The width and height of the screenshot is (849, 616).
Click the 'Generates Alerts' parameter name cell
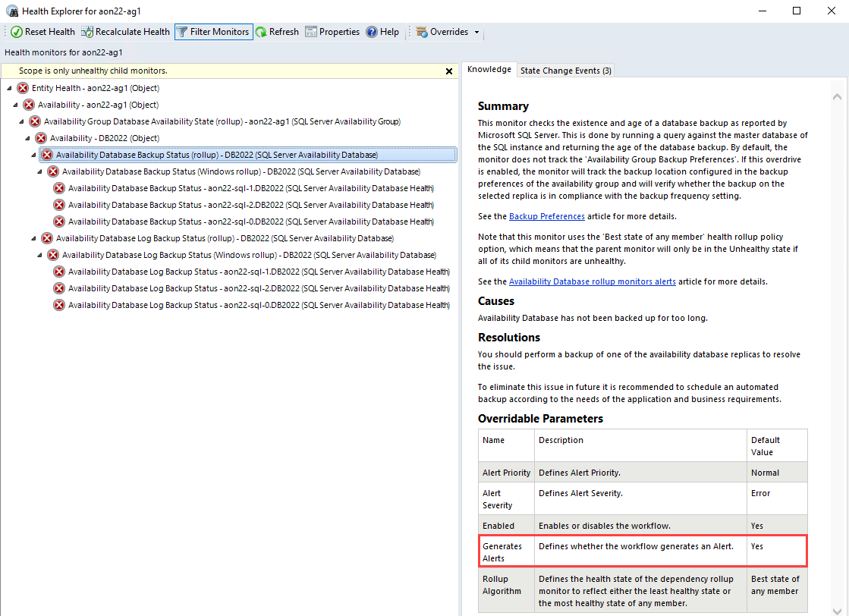(506, 552)
